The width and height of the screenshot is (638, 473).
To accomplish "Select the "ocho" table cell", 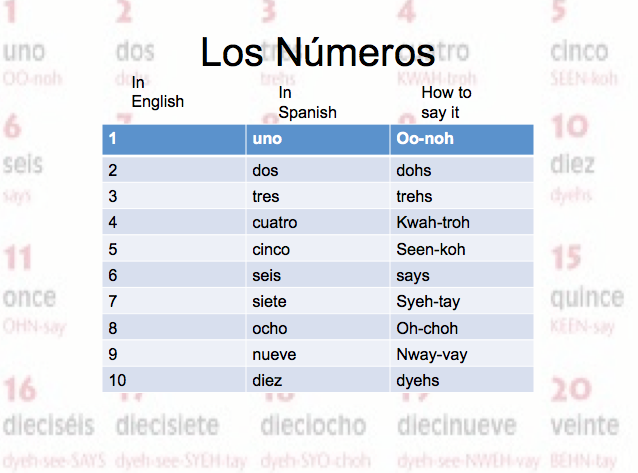I will point(270,328).
